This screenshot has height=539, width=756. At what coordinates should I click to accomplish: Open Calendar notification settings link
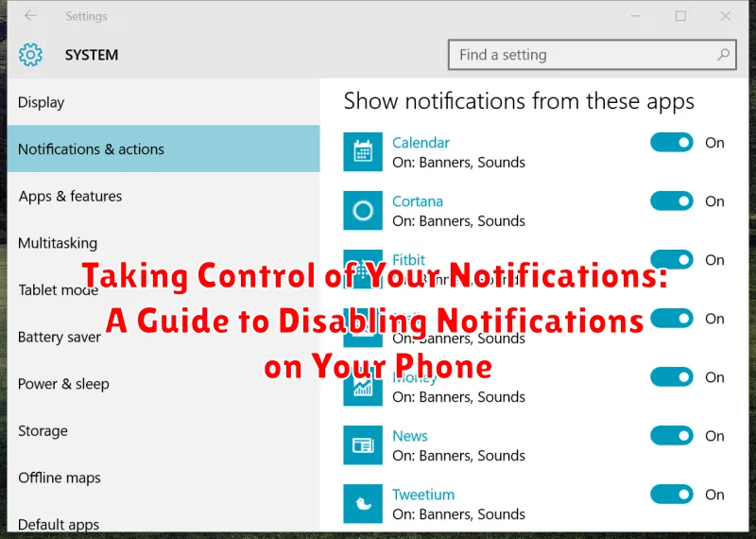421,143
